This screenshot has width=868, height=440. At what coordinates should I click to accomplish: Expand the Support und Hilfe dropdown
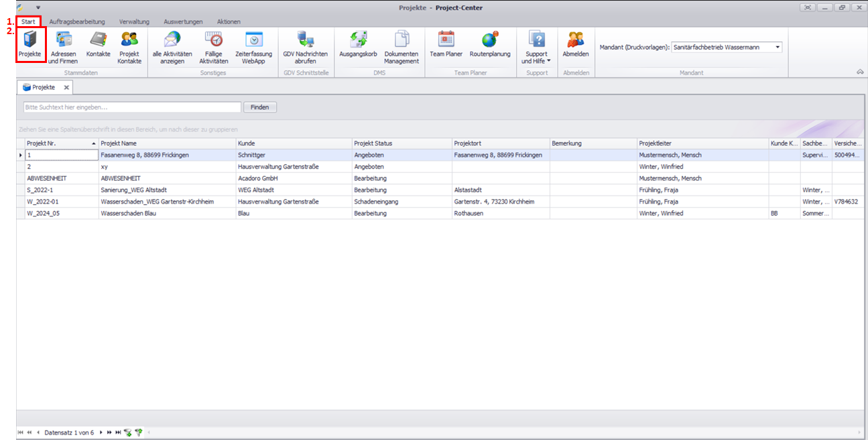click(x=536, y=47)
